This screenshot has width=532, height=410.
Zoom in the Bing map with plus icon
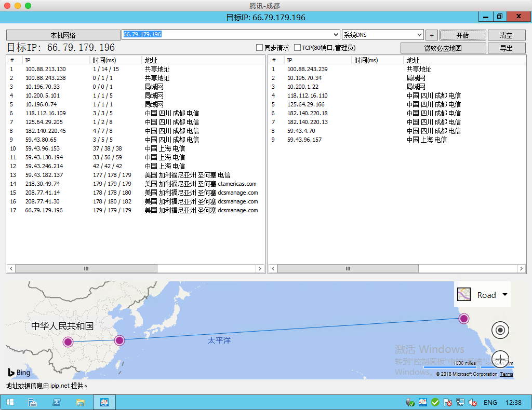500,359
